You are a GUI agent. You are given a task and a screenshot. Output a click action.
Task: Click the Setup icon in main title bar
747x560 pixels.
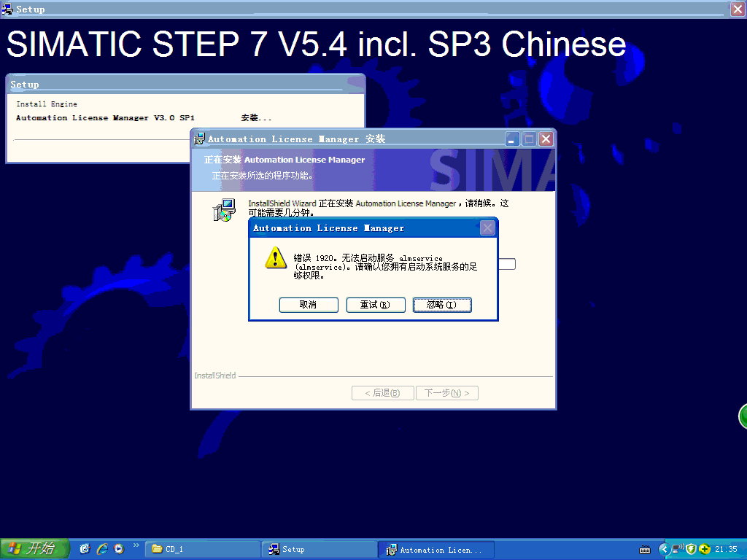point(7,9)
